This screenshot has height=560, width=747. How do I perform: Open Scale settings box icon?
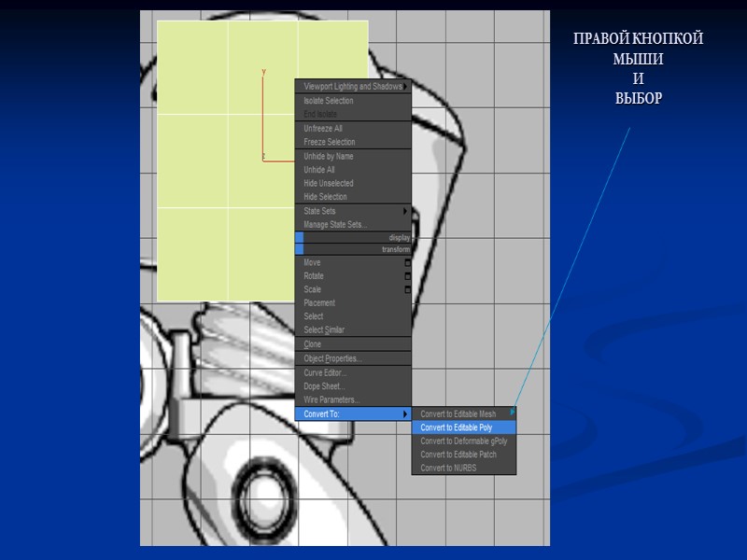coord(407,289)
